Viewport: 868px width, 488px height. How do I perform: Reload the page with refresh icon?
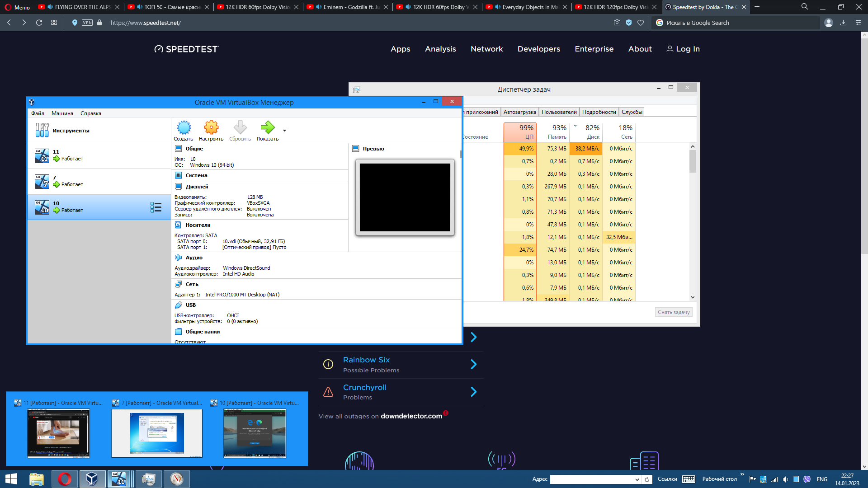[39, 23]
